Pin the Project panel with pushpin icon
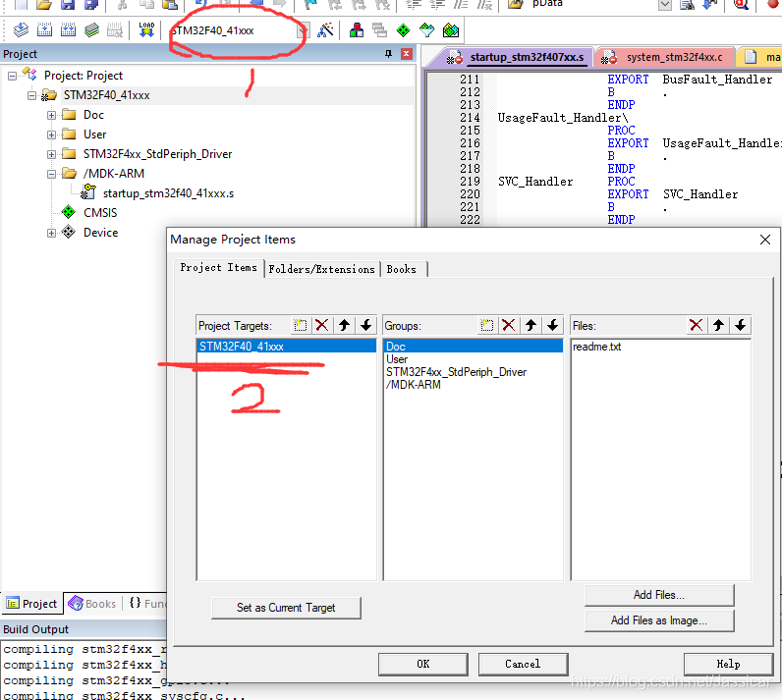Viewport: 782px width, 700px height. (388, 54)
